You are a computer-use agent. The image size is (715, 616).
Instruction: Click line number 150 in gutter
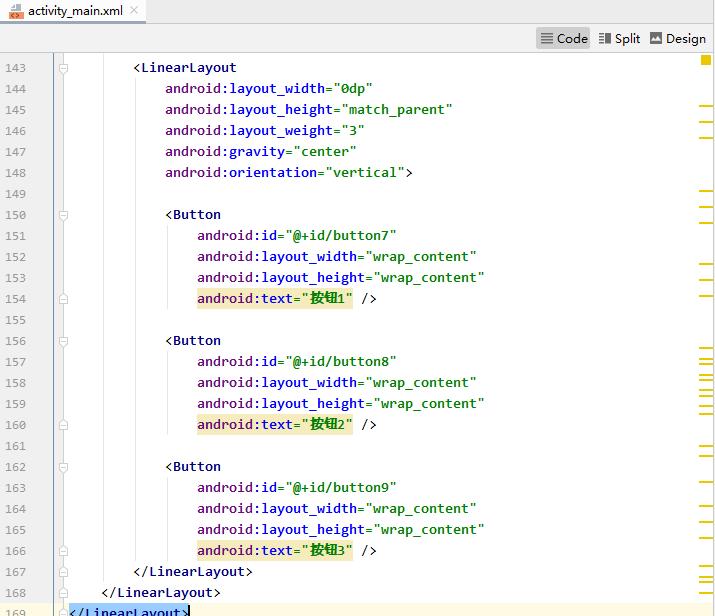coord(16,215)
